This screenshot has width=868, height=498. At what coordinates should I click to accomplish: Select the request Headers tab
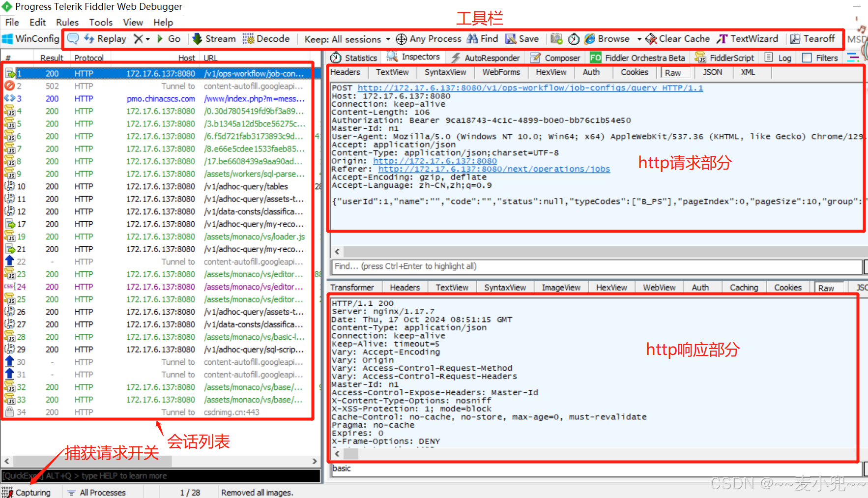(x=345, y=72)
